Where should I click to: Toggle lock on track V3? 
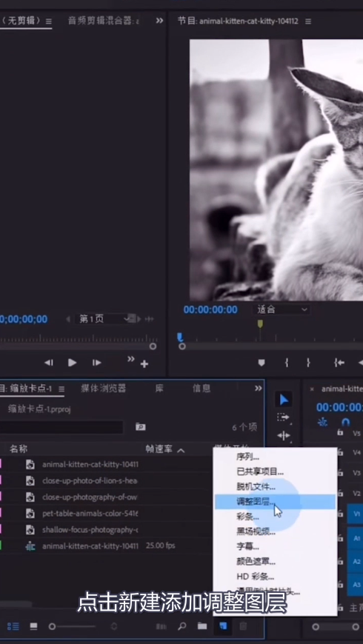click(340, 473)
